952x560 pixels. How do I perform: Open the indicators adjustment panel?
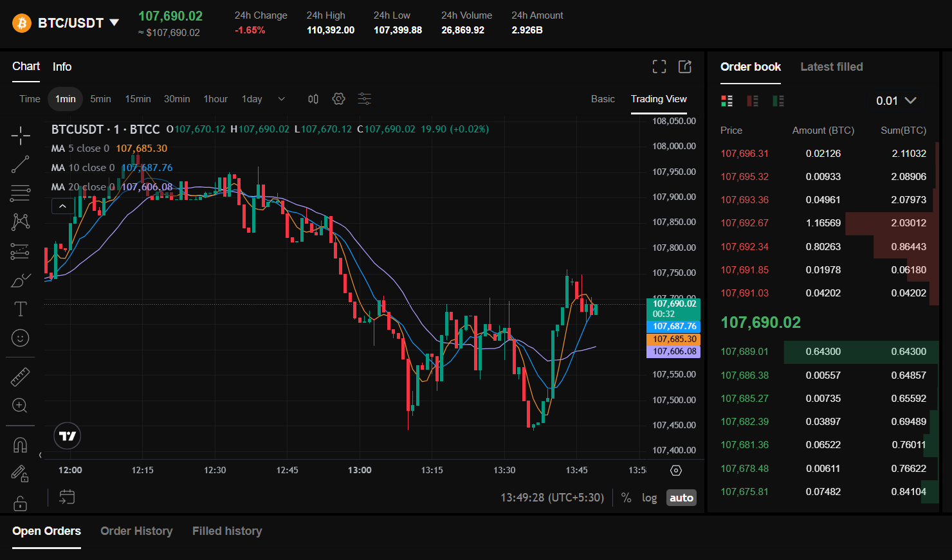pyautogui.click(x=364, y=98)
